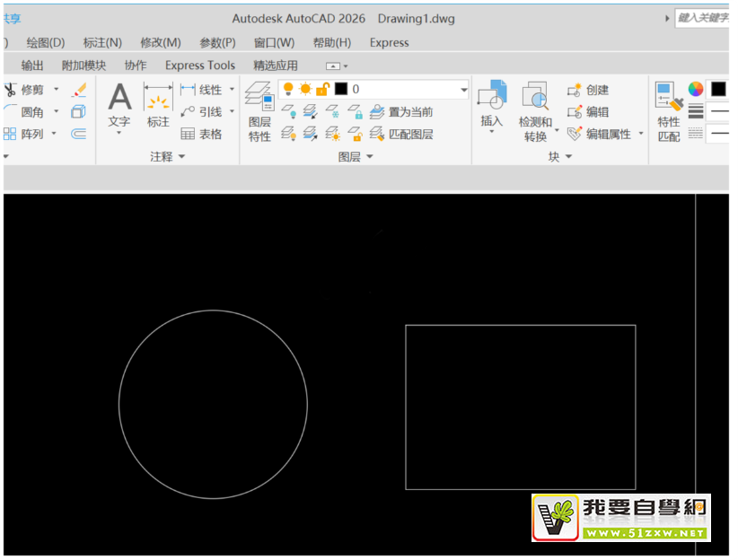Viewport: 738px width, 560px height.
Task: Toggle layer freeze sun icon
Action: tap(305, 89)
